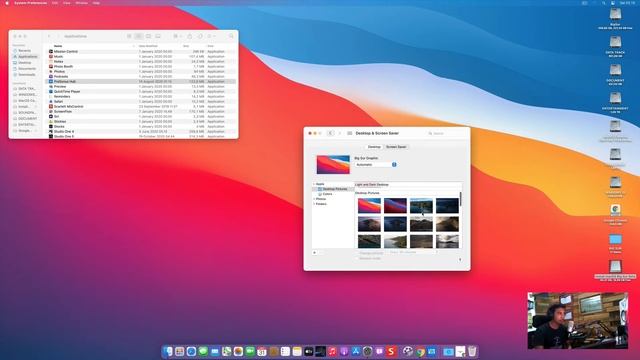Click the search icon in Finder toolbar
The image size is (640, 360).
click(x=231, y=36)
